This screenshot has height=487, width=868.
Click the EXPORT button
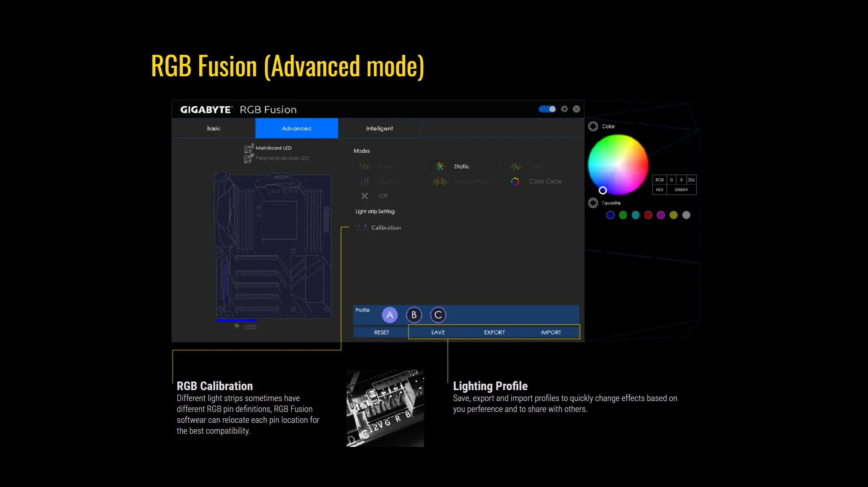[x=494, y=332]
